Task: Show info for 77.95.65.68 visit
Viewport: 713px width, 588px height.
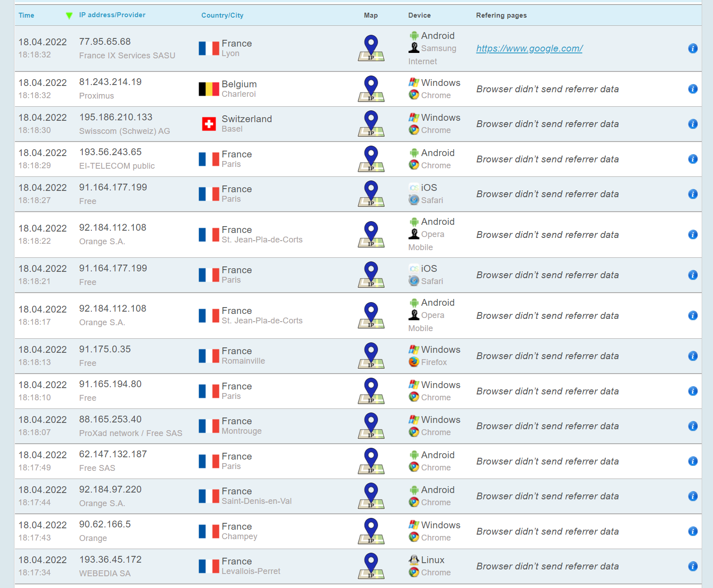Action: point(693,48)
